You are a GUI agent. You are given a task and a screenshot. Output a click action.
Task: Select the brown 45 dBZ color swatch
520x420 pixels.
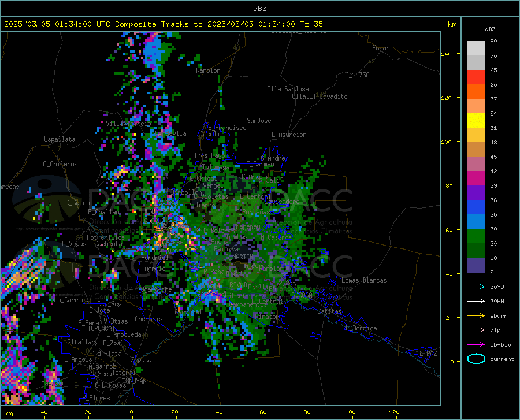(x=476, y=150)
